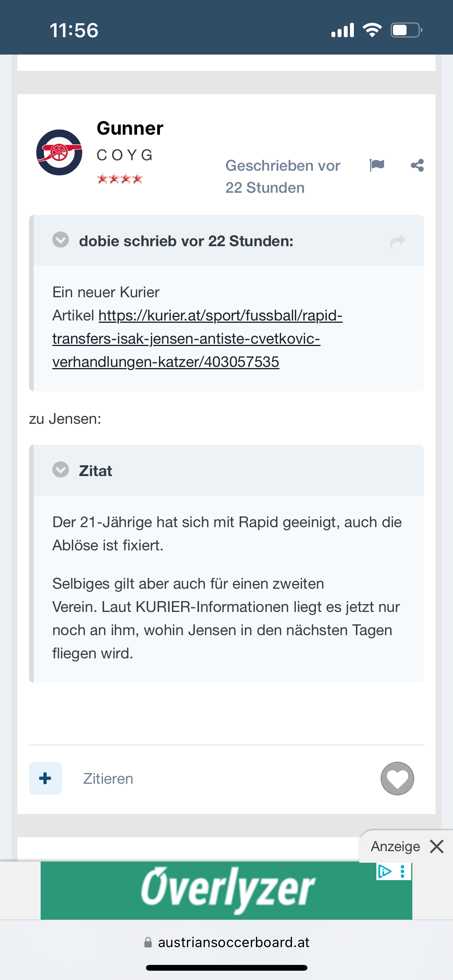Open Gunner's user profile name
The image size is (453, 980).
130,128
